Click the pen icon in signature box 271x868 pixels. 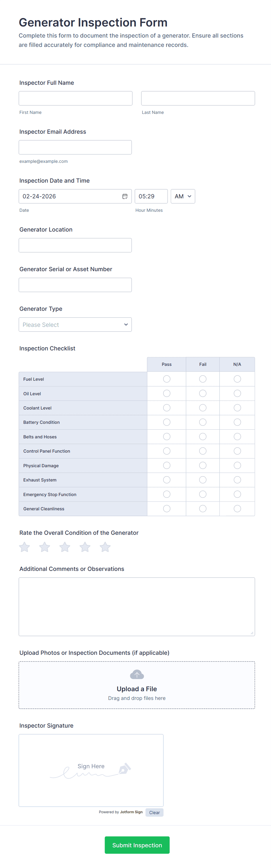click(x=124, y=769)
